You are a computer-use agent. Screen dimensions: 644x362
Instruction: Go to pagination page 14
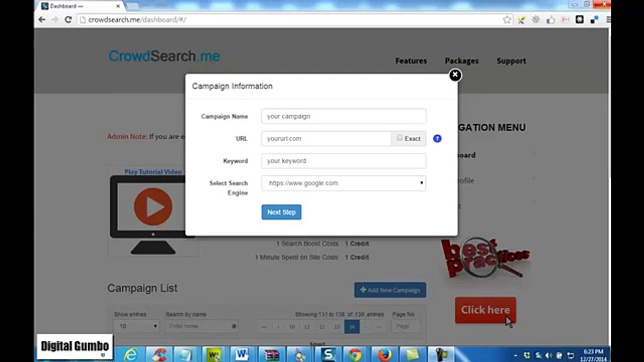(x=352, y=327)
